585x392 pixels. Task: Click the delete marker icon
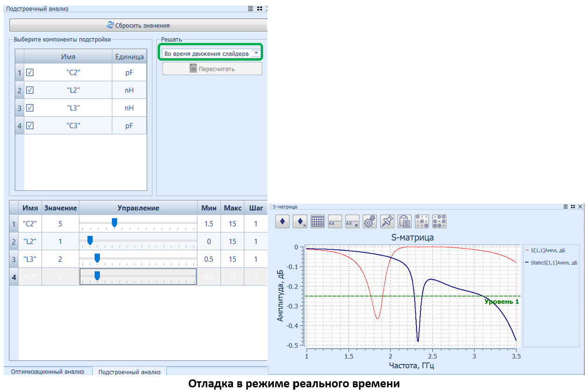(300, 221)
